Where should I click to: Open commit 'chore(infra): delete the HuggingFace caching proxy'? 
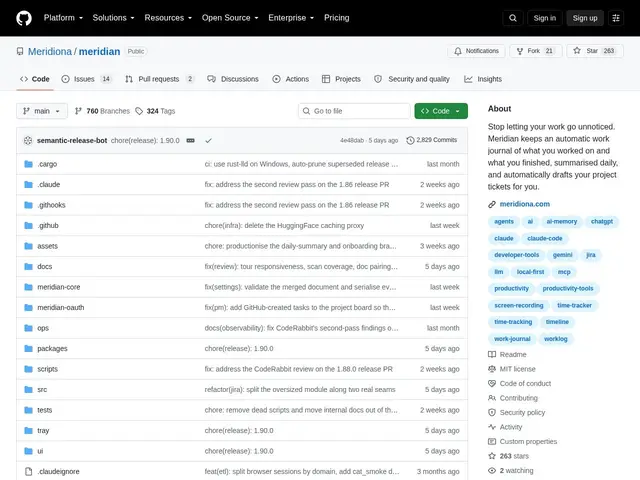coord(284,225)
